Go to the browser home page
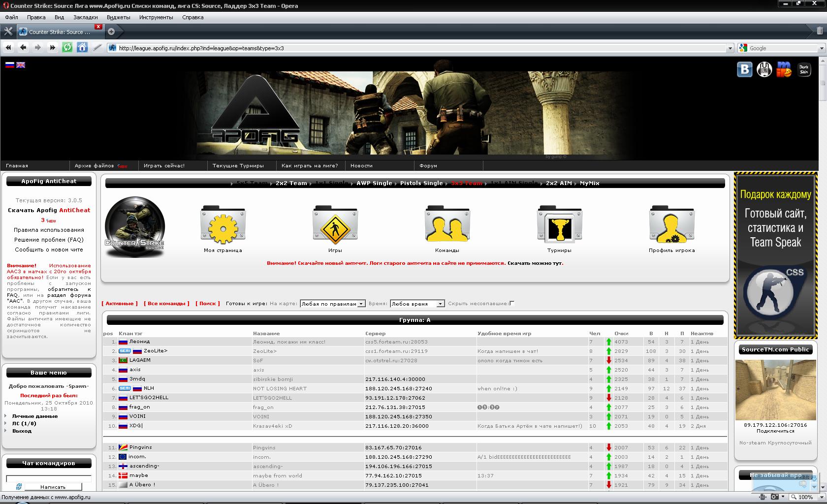 point(82,47)
